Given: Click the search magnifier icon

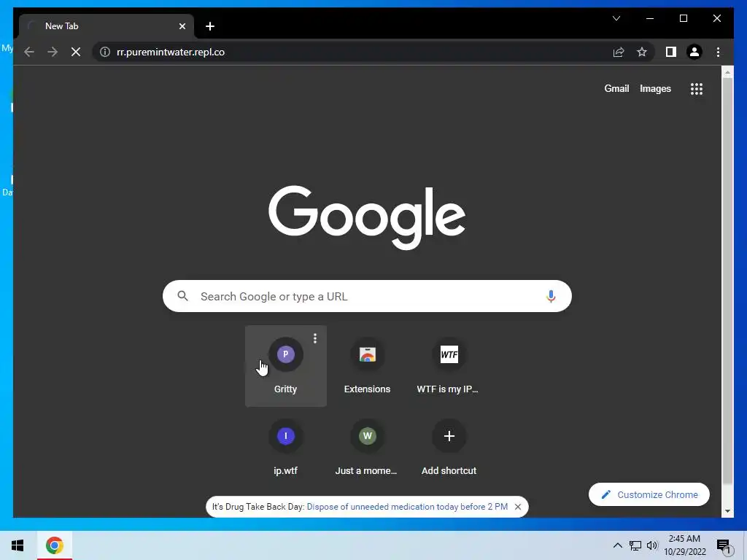Looking at the screenshot, I should click(x=182, y=296).
